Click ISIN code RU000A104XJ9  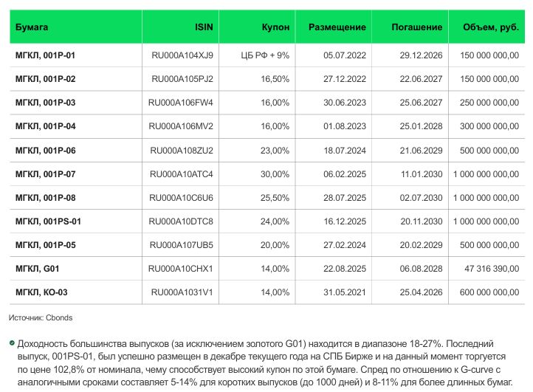click(x=182, y=55)
